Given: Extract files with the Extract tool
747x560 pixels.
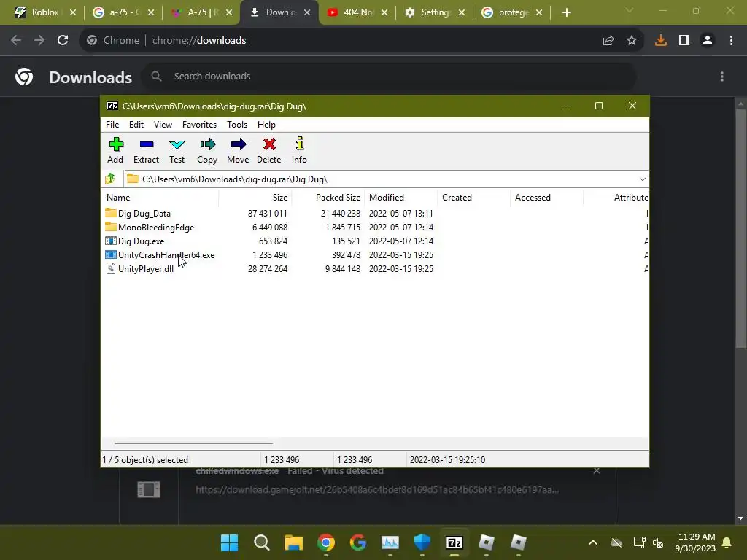Looking at the screenshot, I should coord(146,150).
